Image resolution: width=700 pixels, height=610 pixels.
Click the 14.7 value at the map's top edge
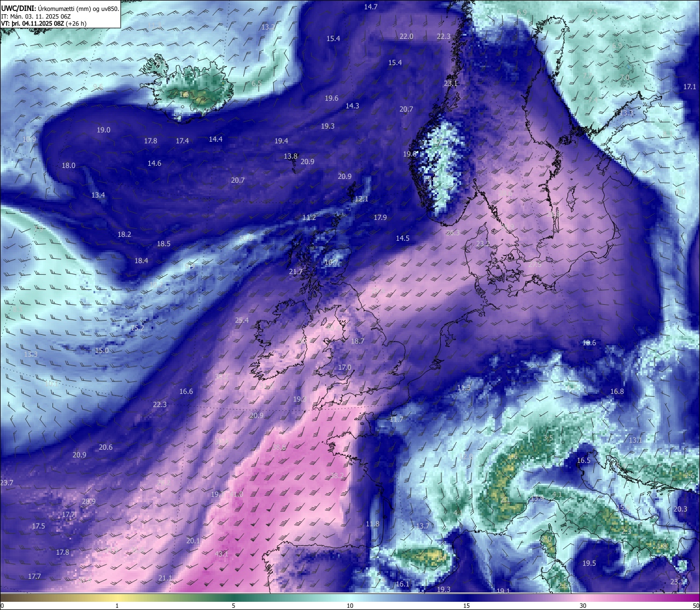tap(371, 7)
